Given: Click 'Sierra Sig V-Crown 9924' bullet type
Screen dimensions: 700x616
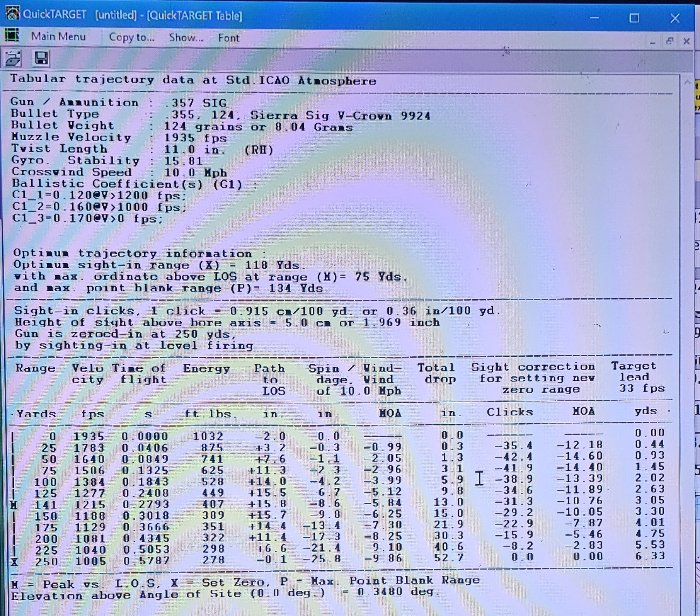Looking at the screenshot, I should [340, 116].
